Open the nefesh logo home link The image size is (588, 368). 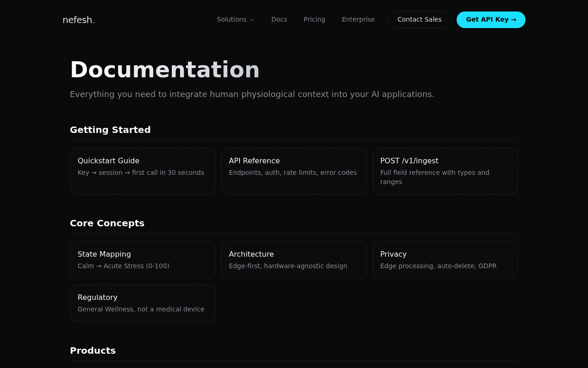click(x=79, y=20)
